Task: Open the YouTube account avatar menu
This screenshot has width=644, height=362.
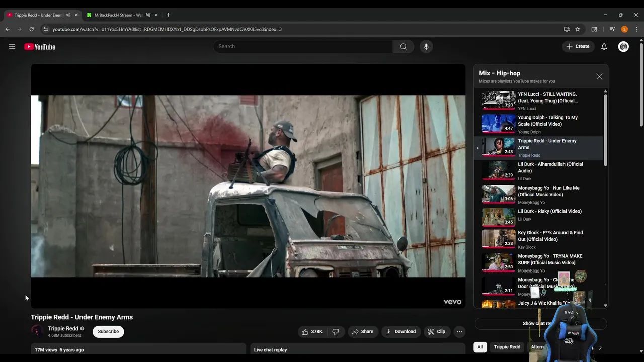Action: (x=623, y=46)
